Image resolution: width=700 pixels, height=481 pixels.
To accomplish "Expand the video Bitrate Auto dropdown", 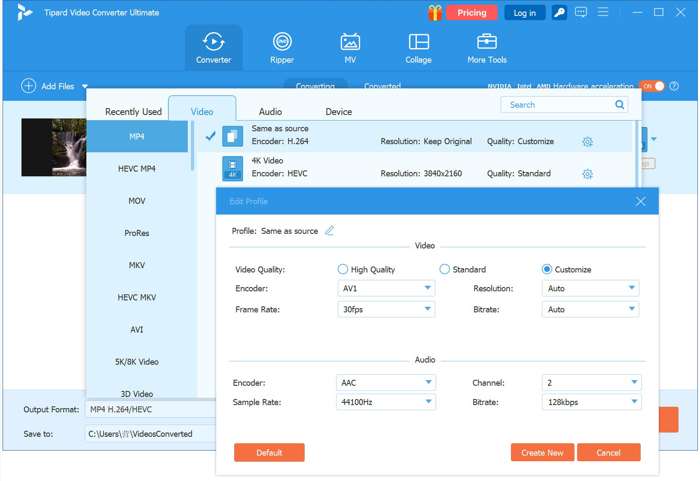I will click(590, 309).
